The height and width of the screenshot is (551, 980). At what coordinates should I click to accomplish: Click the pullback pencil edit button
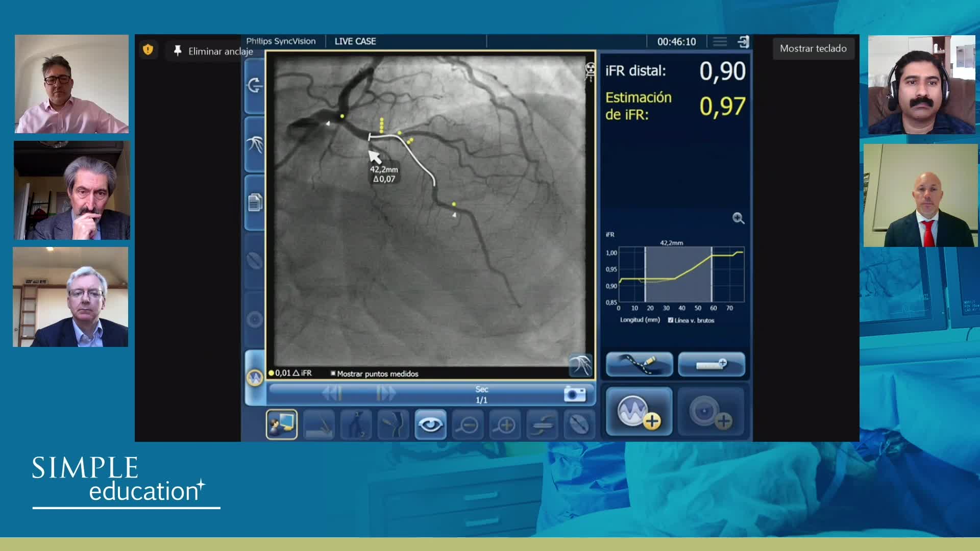[639, 364]
